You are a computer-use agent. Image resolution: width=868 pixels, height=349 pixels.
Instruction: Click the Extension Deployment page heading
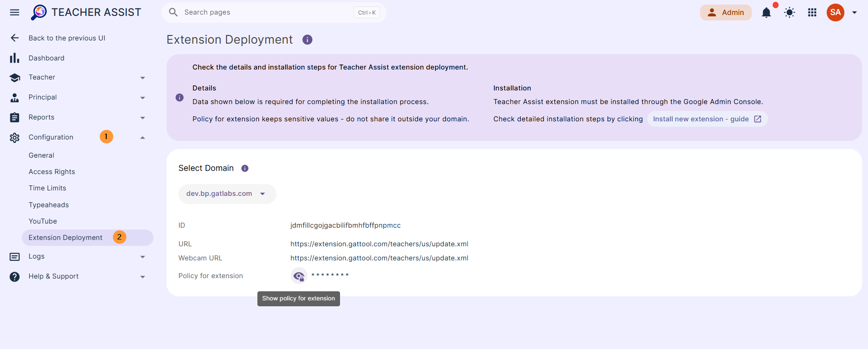tap(230, 40)
